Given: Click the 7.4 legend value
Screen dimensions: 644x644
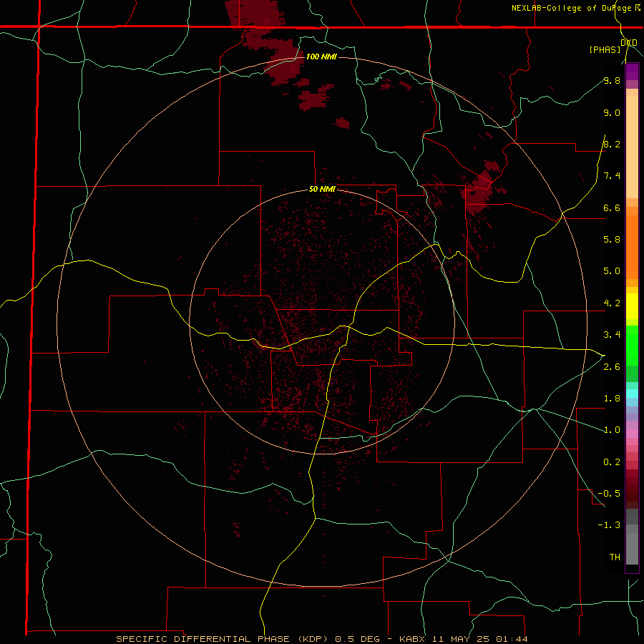Looking at the screenshot, I should pyautogui.click(x=612, y=176).
